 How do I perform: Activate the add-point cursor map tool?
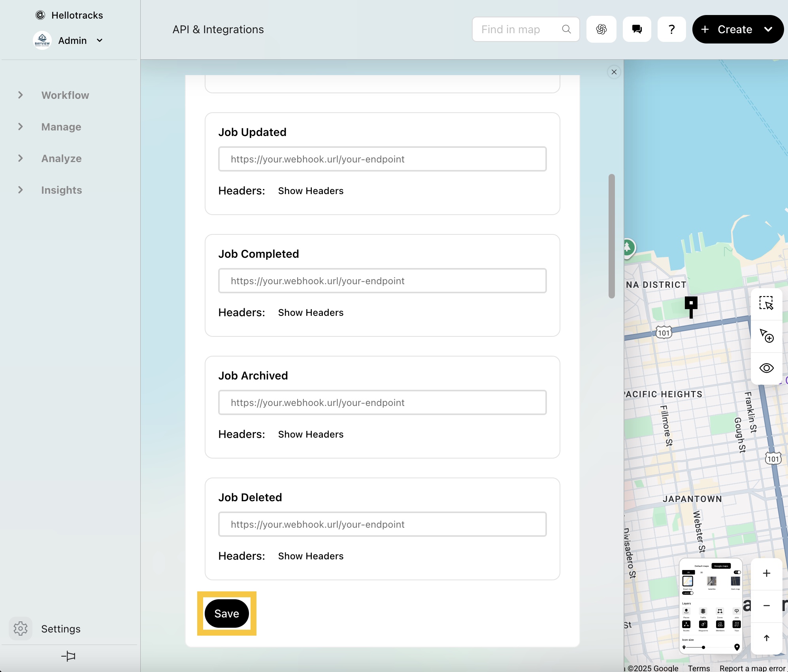pos(766,336)
